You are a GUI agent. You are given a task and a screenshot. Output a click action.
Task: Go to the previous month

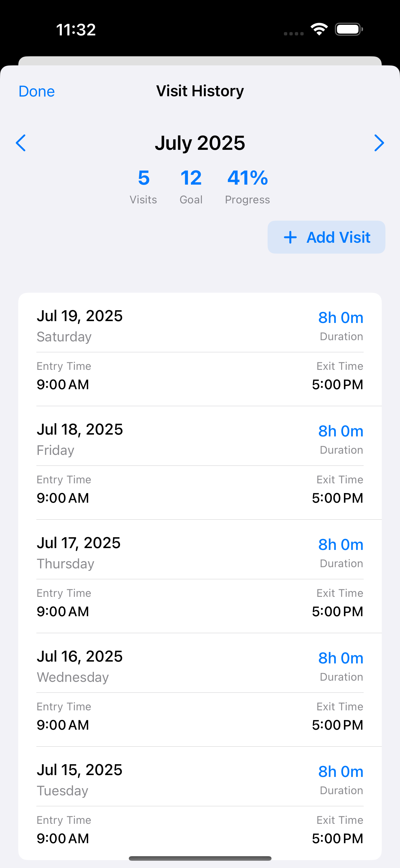coord(21,143)
